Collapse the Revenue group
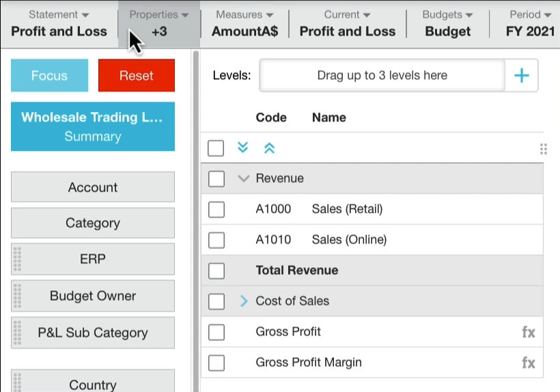 (242, 179)
